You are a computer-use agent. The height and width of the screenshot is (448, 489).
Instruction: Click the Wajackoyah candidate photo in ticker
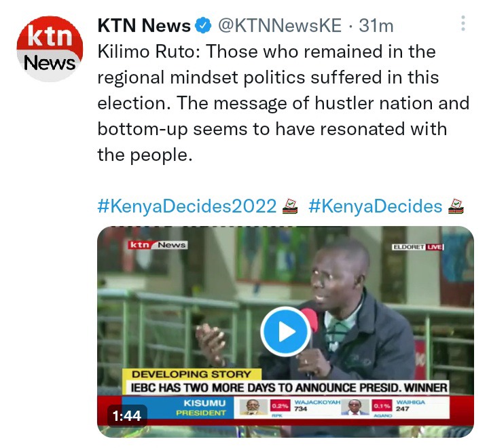pyautogui.click(x=253, y=407)
